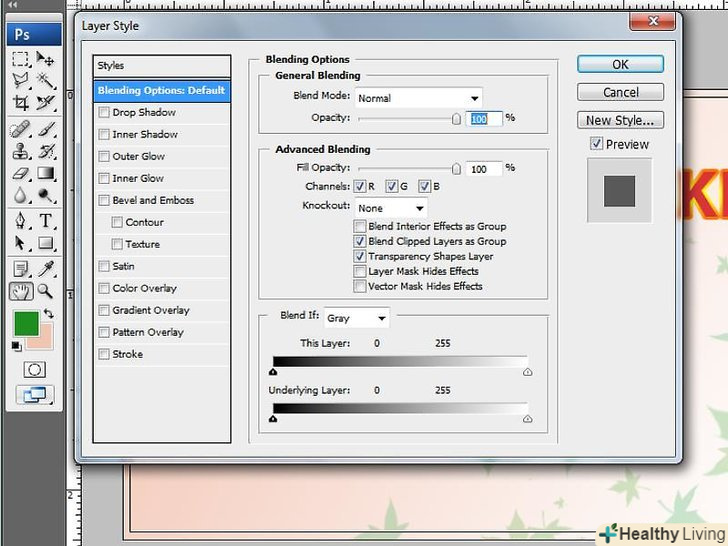728x546 pixels.
Task: Click the Cancel button
Action: click(620, 92)
